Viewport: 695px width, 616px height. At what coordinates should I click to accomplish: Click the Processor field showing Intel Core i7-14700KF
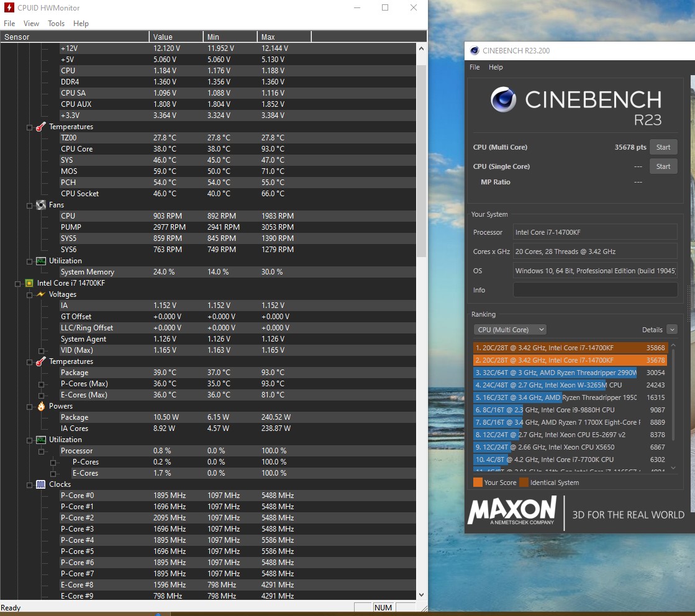(595, 232)
